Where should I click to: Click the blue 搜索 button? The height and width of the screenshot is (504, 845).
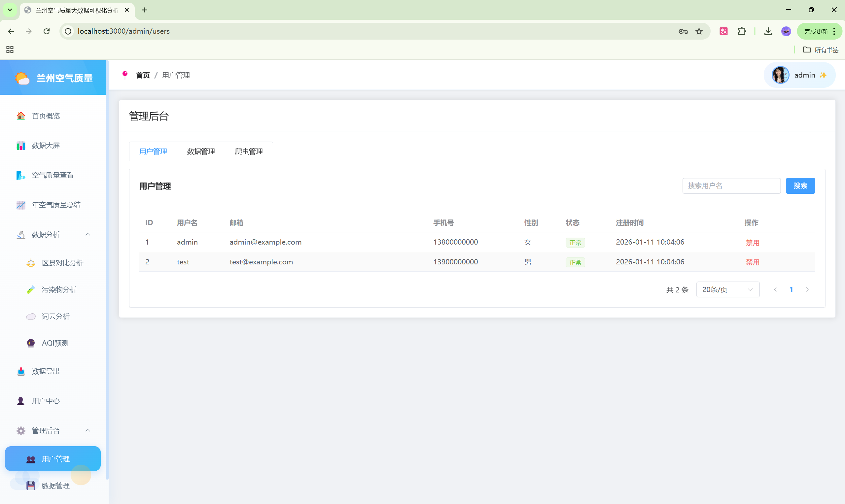[800, 186]
